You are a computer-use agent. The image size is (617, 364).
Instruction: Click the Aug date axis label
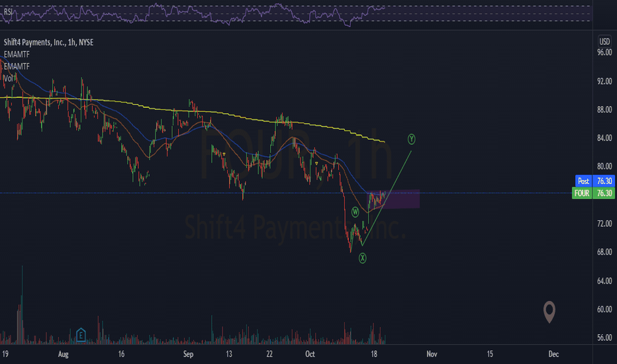tap(64, 354)
